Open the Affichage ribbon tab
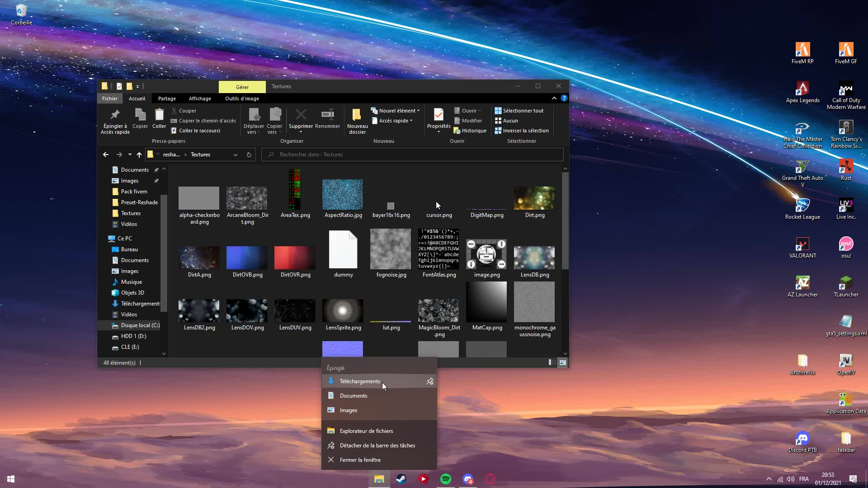 [200, 99]
